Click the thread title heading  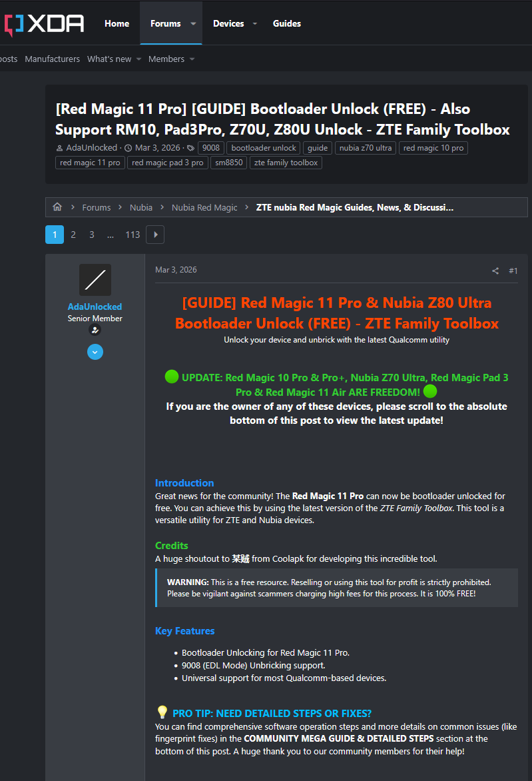(x=282, y=119)
